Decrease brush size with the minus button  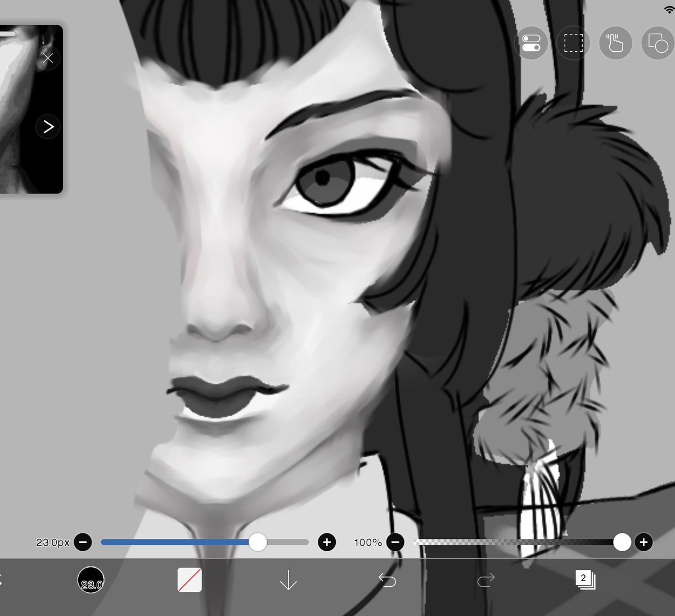(83, 542)
